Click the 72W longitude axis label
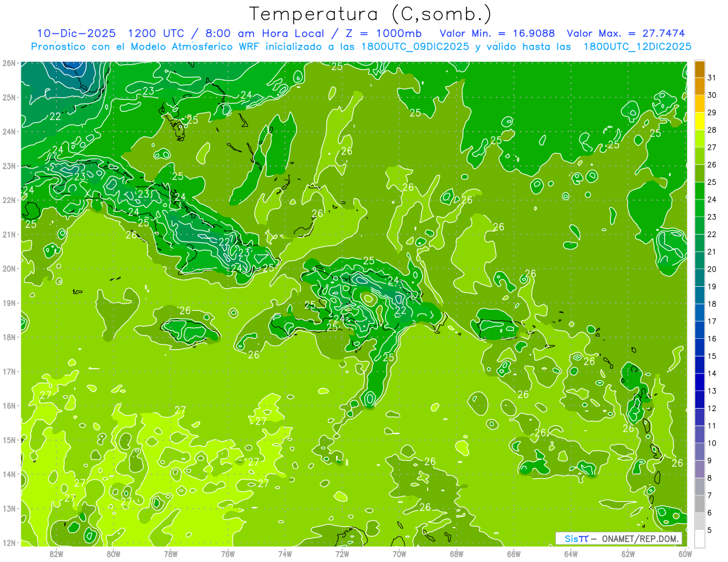The width and height of the screenshot is (728, 562). 342,554
